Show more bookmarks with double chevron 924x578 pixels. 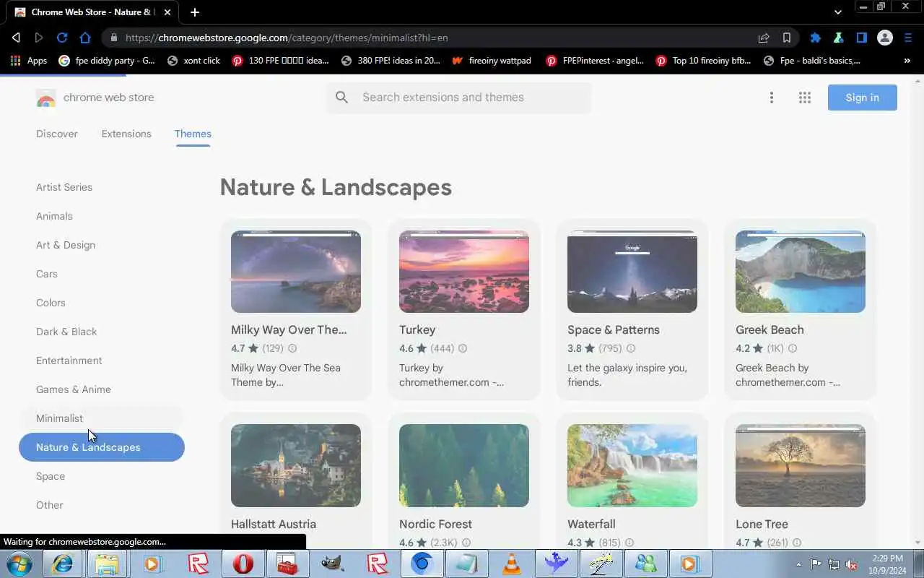[907, 61]
